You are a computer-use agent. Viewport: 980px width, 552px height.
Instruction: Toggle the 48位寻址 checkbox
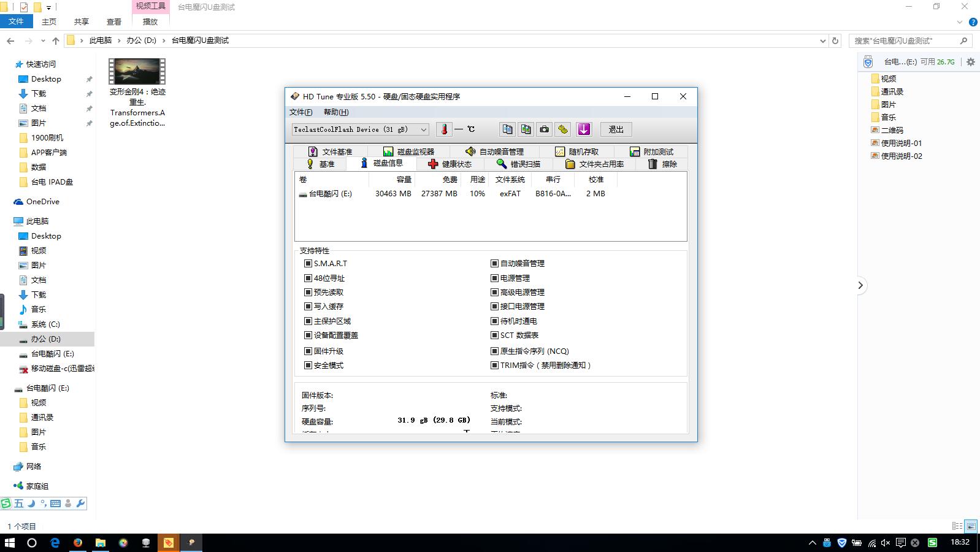click(x=308, y=278)
